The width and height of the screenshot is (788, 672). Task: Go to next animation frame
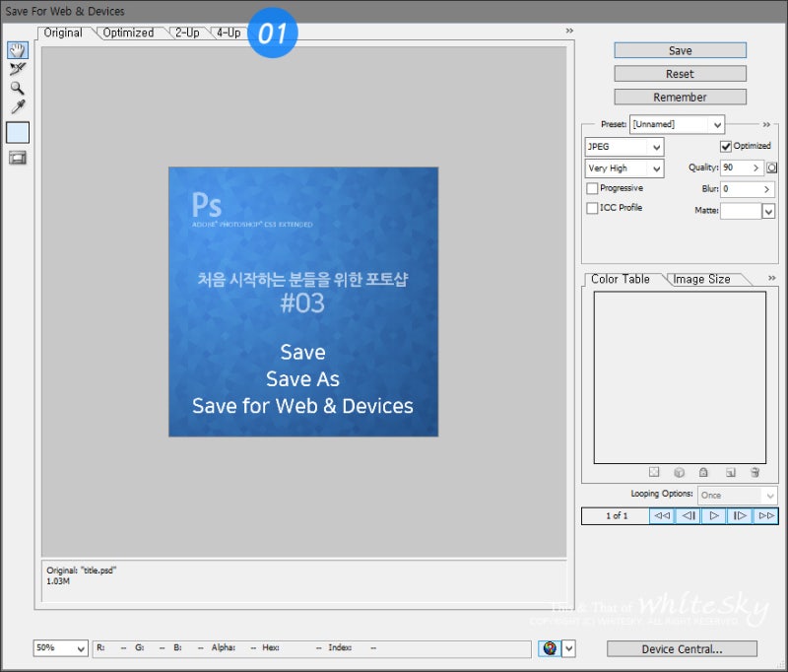(x=740, y=515)
